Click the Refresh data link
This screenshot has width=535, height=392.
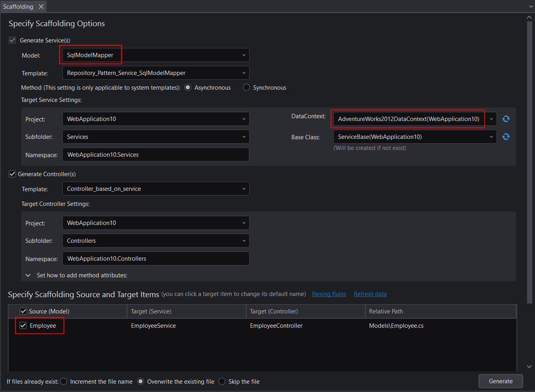[370, 294]
